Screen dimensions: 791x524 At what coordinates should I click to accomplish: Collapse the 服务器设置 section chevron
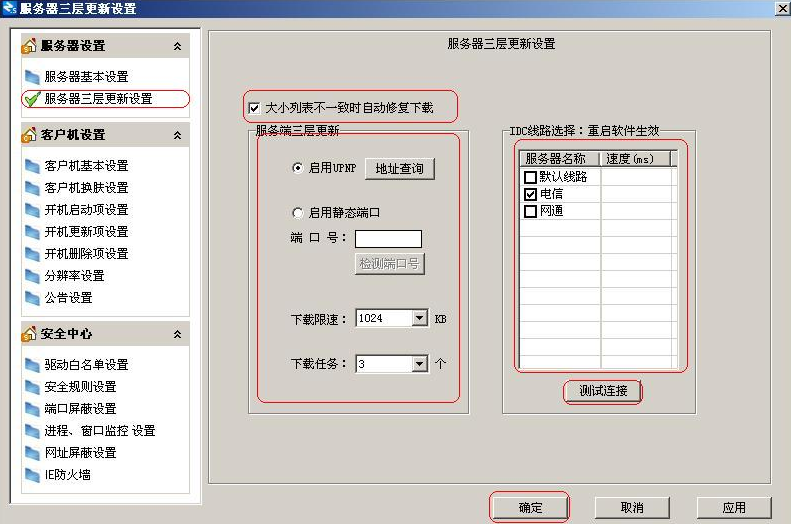[x=178, y=46]
